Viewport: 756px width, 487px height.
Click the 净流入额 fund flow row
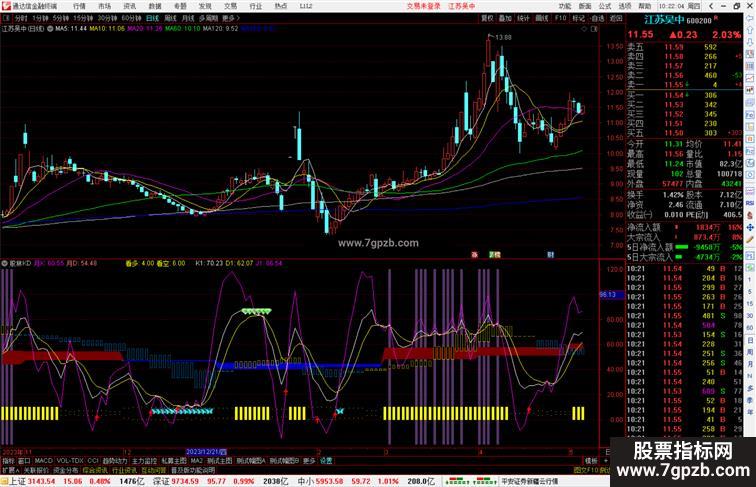[685, 227]
